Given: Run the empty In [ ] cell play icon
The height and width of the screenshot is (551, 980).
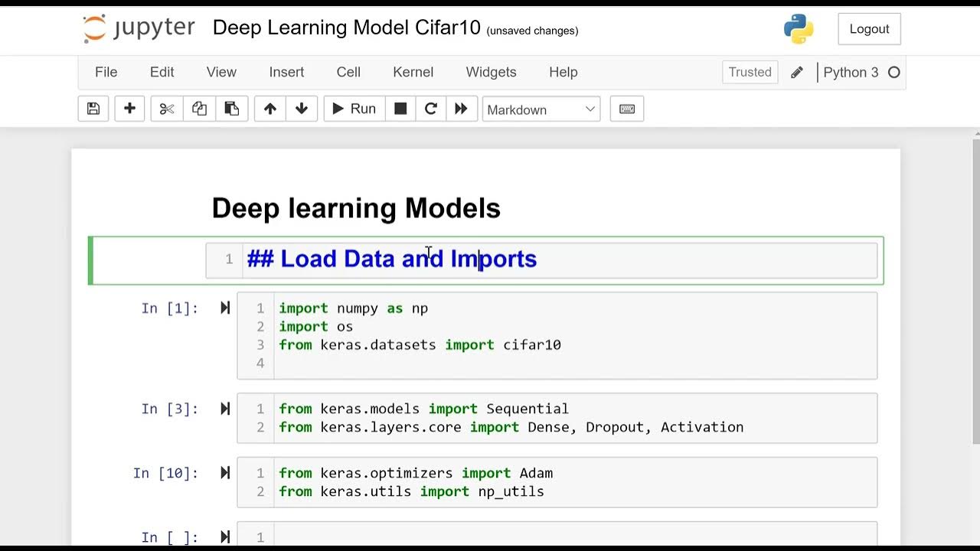Looking at the screenshot, I should click(x=225, y=537).
